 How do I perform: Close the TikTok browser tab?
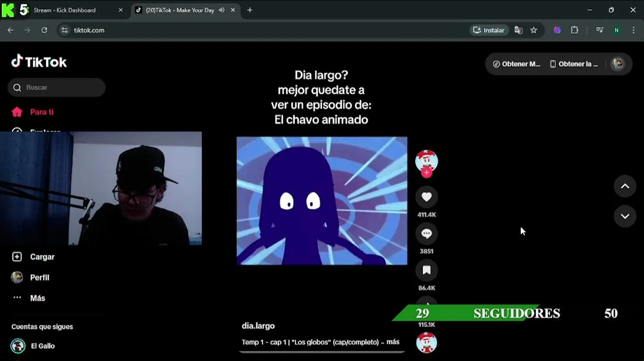tap(233, 10)
